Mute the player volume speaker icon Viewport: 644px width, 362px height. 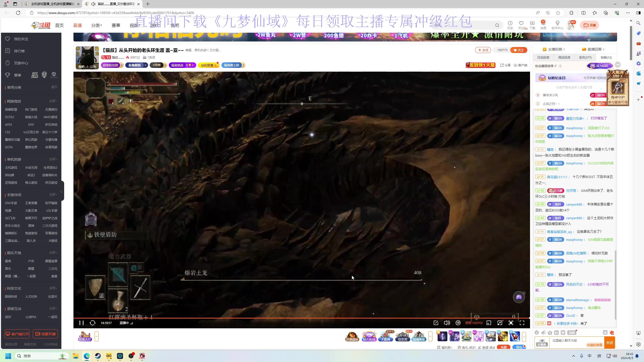[x=447, y=323]
